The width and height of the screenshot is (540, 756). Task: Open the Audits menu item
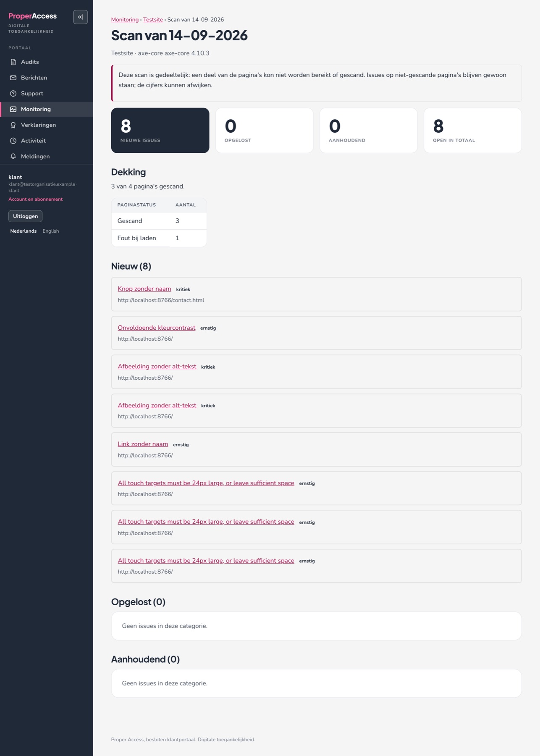(x=47, y=62)
